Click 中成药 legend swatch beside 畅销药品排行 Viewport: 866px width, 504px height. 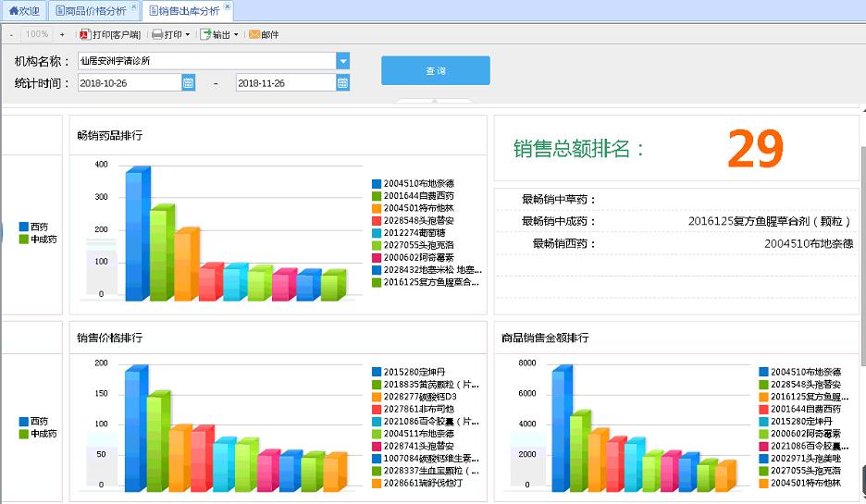tap(24, 239)
